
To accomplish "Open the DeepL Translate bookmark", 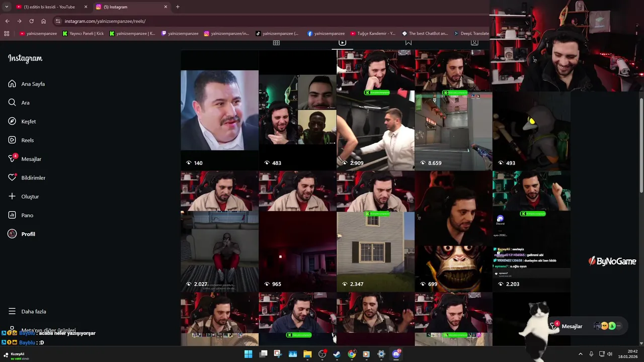I will pyautogui.click(x=471, y=34).
